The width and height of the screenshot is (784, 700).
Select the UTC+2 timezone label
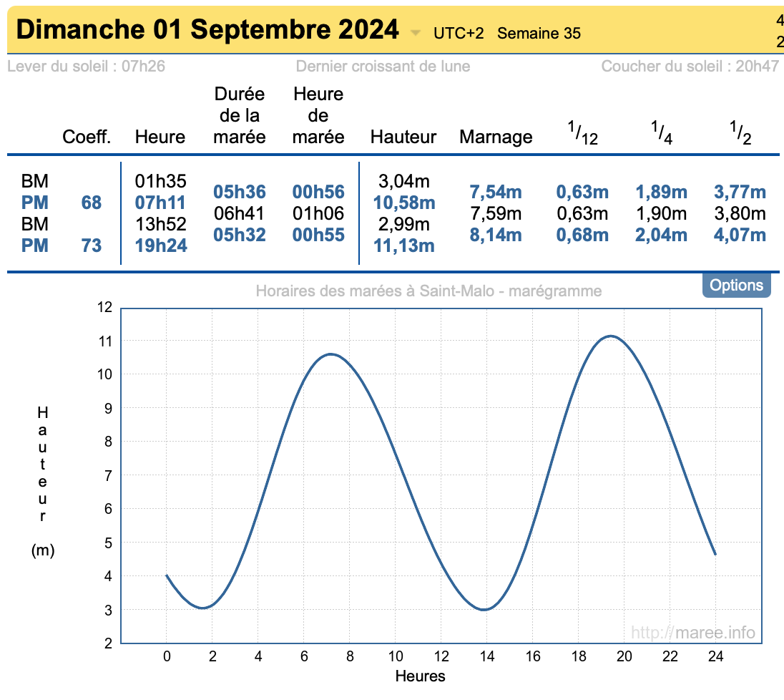[x=459, y=33]
